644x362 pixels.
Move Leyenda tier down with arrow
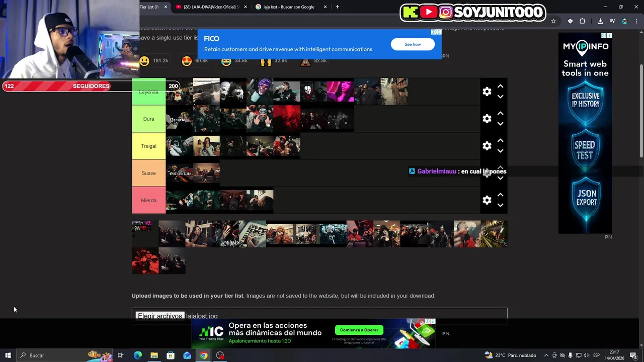point(500,97)
